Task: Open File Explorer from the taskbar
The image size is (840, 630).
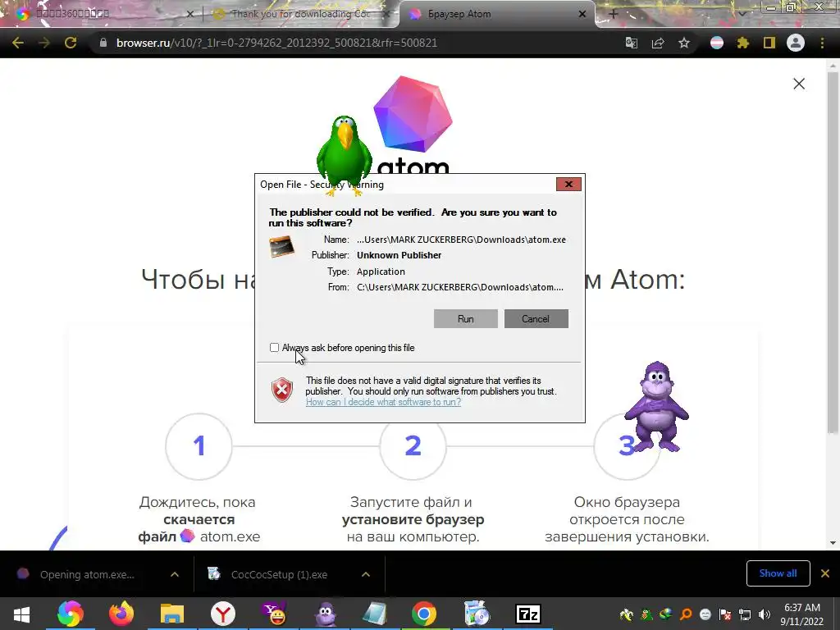Action: click(x=172, y=614)
